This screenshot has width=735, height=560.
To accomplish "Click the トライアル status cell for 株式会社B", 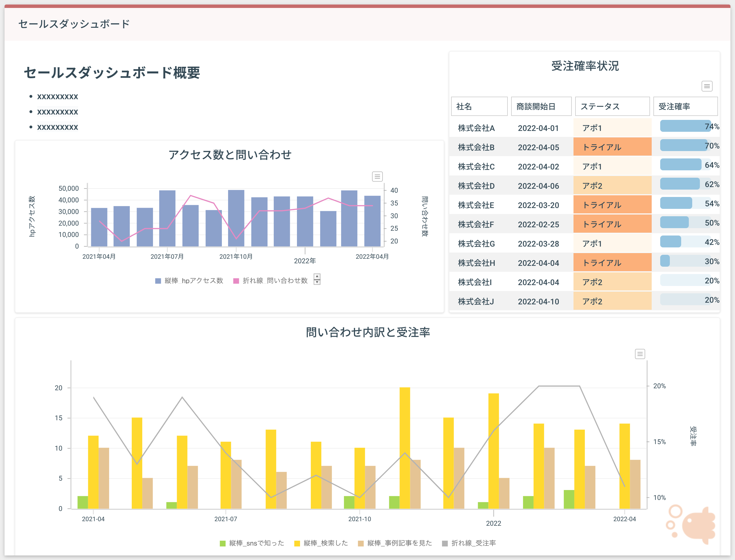I will pyautogui.click(x=612, y=147).
